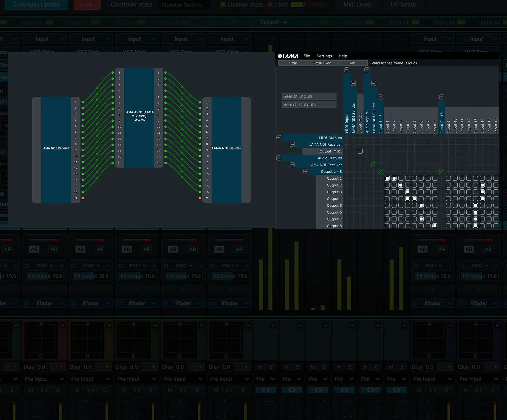
Task: Toggle AR on the first mixer channel strip
Action: pyautogui.click(x=34, y=249)
